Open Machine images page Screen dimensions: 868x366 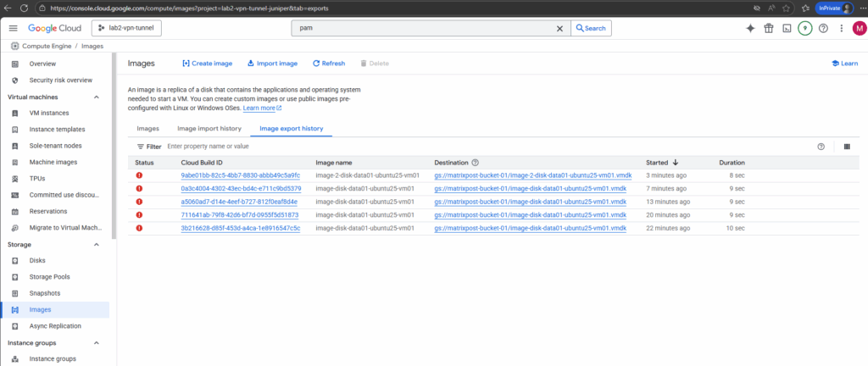(x=55, y=162)
